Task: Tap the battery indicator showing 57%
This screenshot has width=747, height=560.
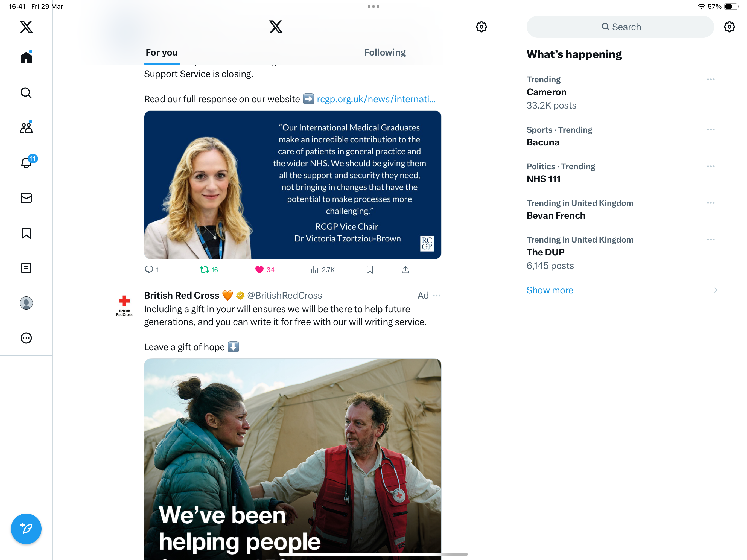Action: tap(723, 6)
